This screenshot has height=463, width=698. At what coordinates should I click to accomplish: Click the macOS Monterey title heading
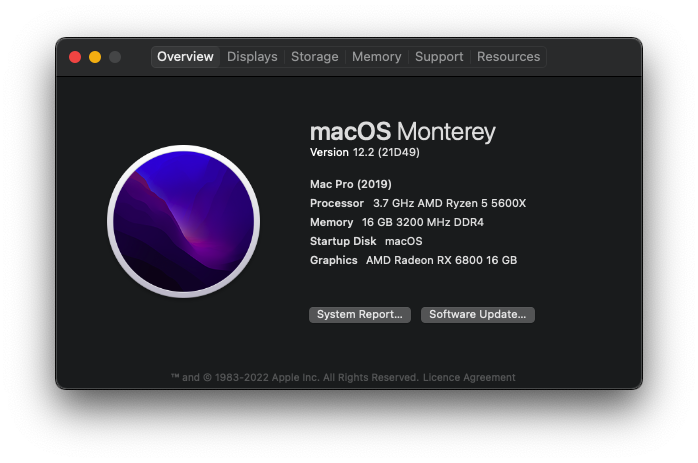[402, 132]
